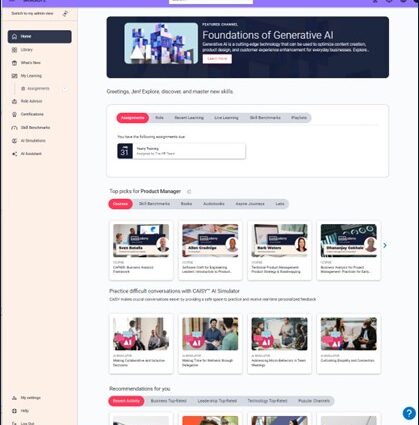Open Skill Benchmarks sidebar item
Screen dimensions: 419x425
(35, 127)
